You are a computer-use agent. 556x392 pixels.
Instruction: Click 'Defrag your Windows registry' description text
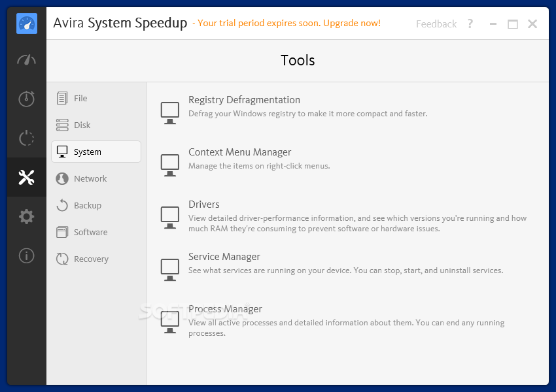click(308, 114)
